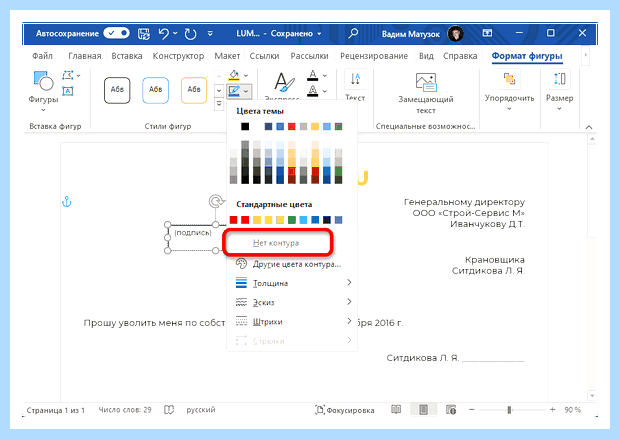620x439 pixels.
Task: Switch to Print Layout view icon
Action: [423, 410]
